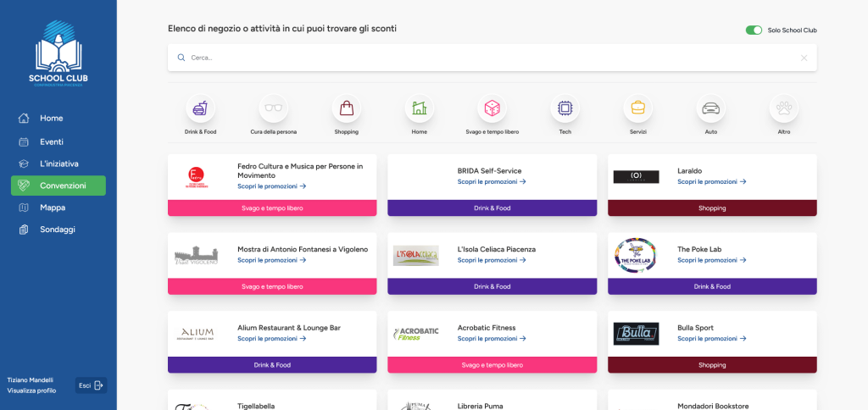Open Eventi in the sidebar
The width and height of the screenshot is (868, 410).
[x=58, y=141]
